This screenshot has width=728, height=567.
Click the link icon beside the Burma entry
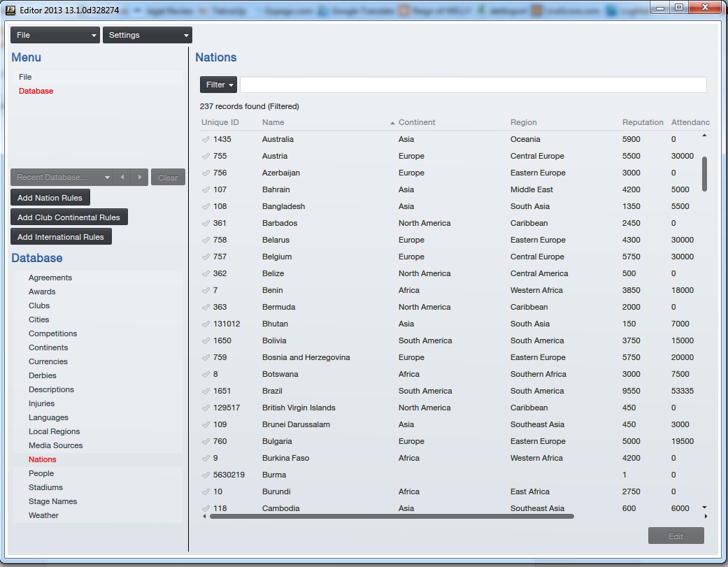[x=206, y=475]
